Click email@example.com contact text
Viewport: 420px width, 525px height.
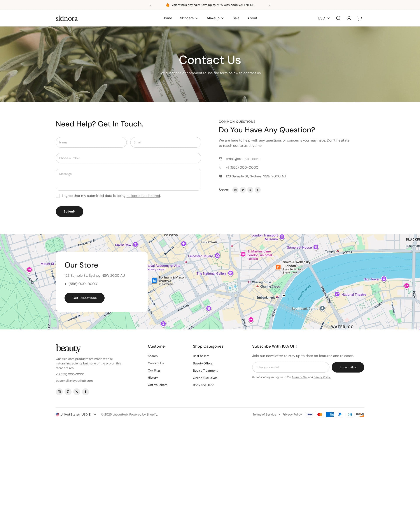coord(243,159)
